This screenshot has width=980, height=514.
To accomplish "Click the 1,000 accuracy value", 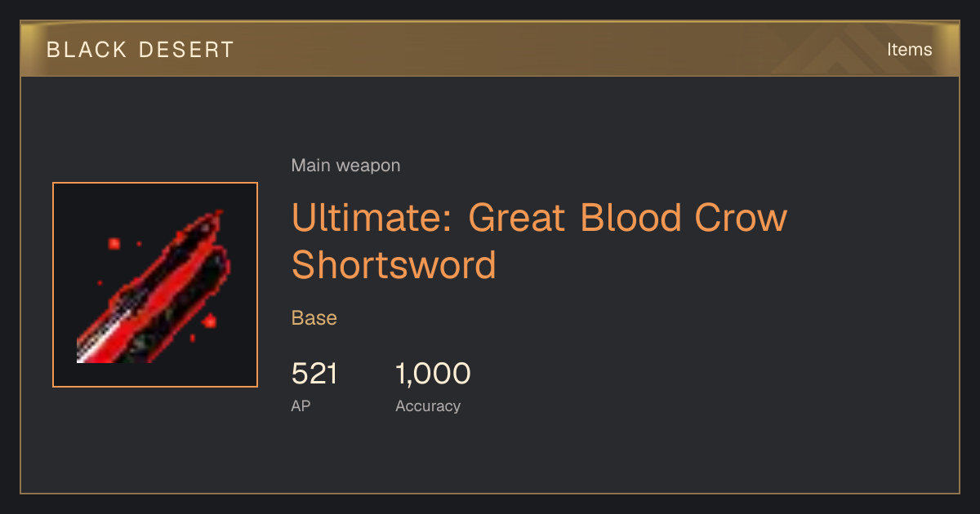I will [x=433, y=374].
